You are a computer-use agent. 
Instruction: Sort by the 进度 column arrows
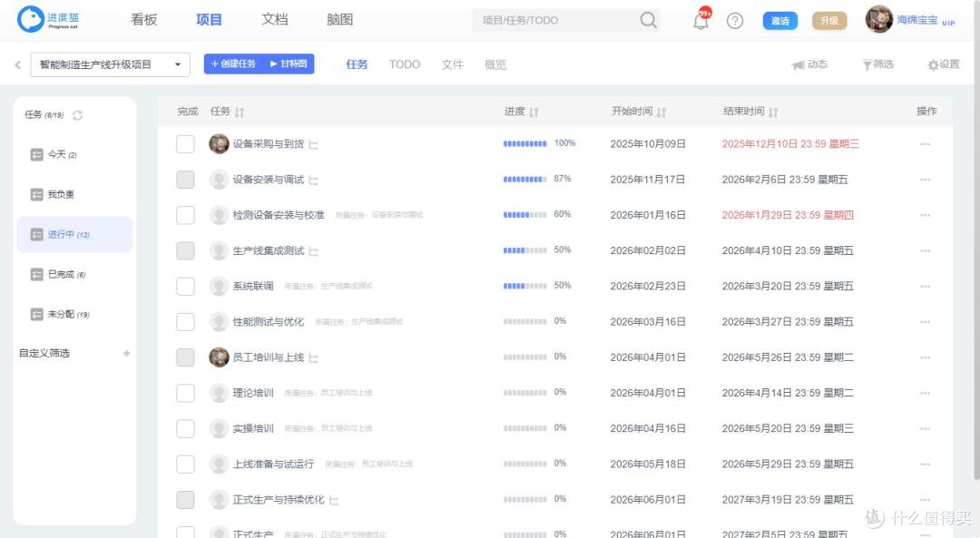pos(534,112)
